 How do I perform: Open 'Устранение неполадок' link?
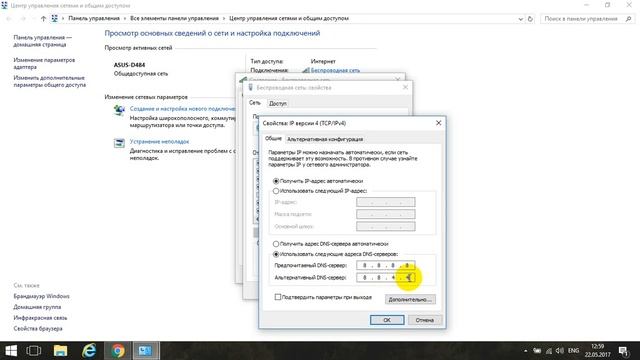(159, 142)
